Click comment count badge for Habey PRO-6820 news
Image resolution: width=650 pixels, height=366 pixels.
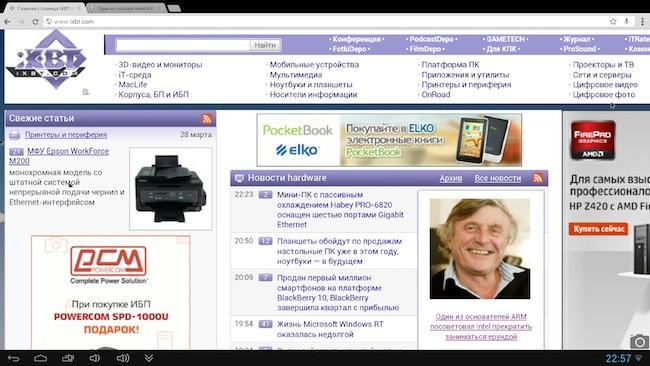coord(265,195)
